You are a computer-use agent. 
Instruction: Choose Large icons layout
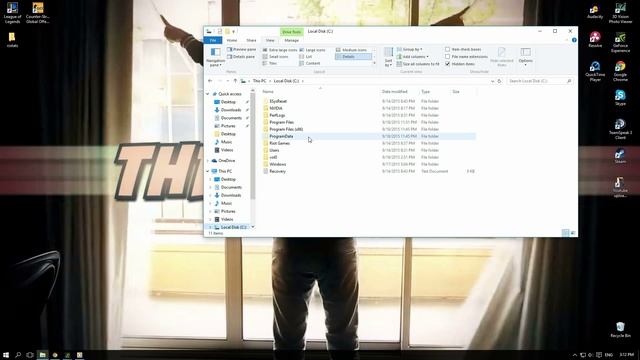(312, 50)
